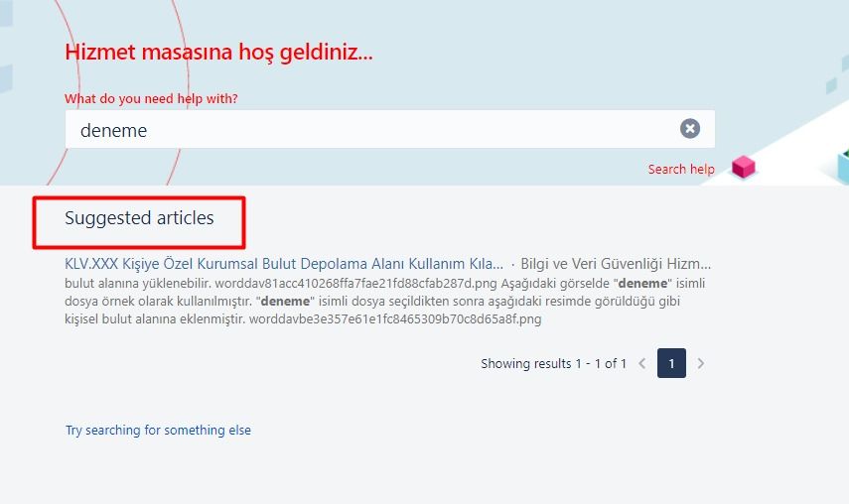Open the KLV.XXX Kişiye Özel Kurumsal Bulut article

pos(284,264)
